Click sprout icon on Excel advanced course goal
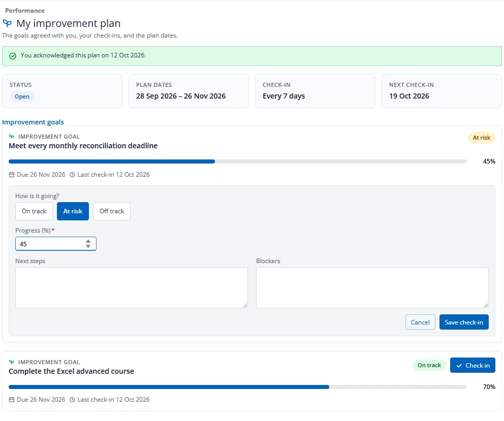This screenshot has height=421, width=504. tap(12, 362)
